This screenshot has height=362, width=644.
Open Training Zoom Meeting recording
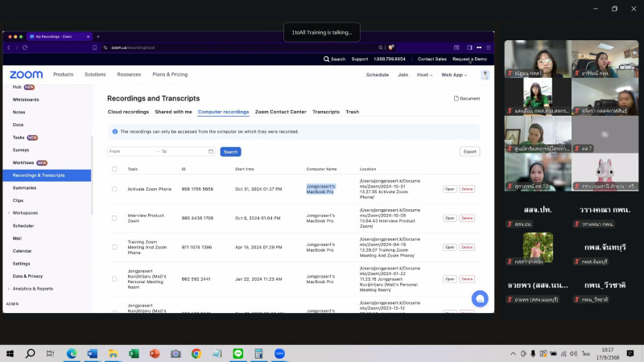(450, 248)
